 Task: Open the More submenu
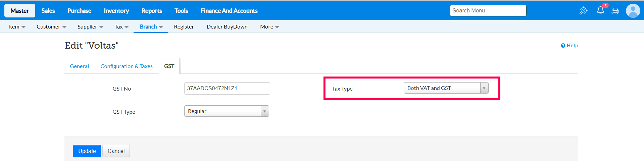point(269,27)
